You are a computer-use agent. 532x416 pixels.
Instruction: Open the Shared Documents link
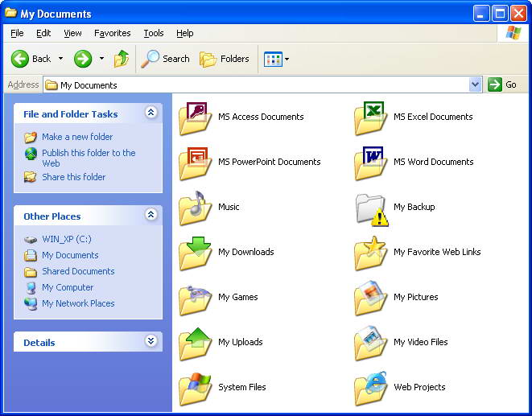point(78,271)
